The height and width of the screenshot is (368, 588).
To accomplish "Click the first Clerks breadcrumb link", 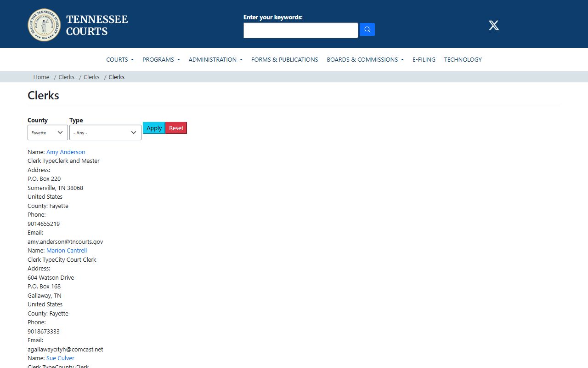I will click(66, 77).
